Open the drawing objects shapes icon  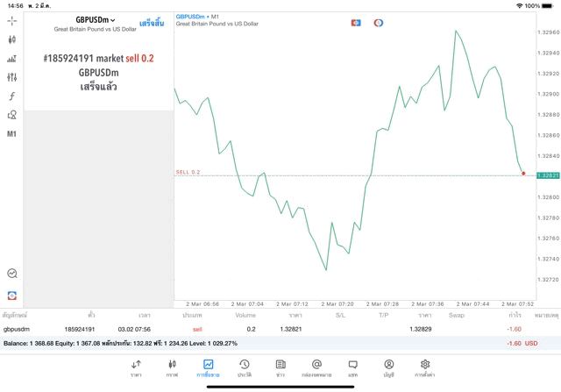click(11, 115)
